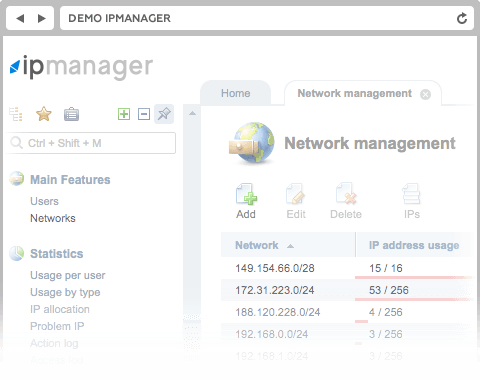Click the browser reload icon
The height and width of the screenshot is (380, 480).
(x=462, y=18)
